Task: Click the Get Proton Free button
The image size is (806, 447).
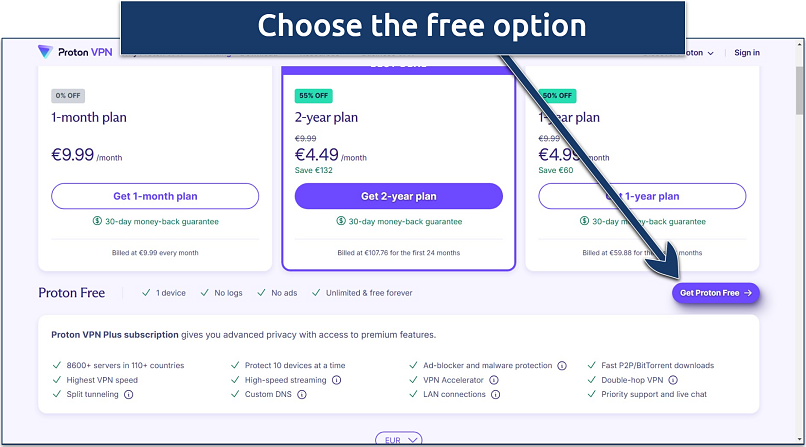Action: [x=715, y=293]
